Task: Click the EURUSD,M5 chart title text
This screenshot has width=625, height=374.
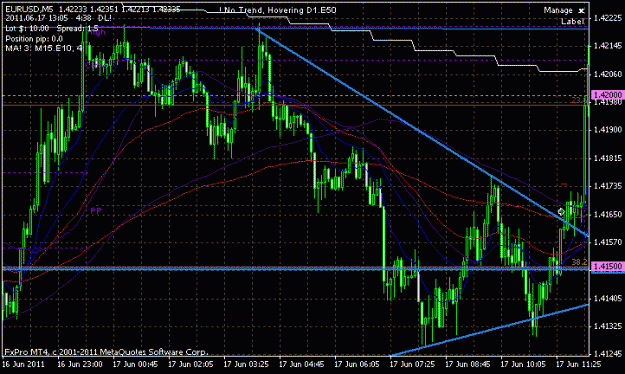Action: tap(30, 10)
